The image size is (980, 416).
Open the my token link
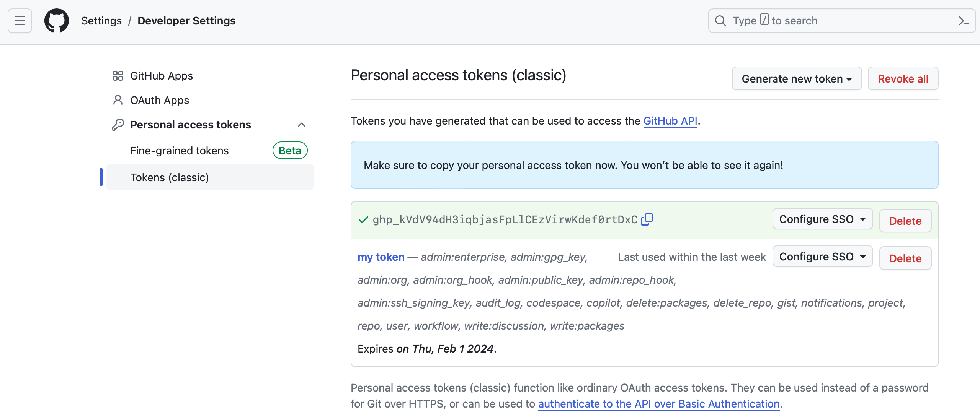(381, 257)
